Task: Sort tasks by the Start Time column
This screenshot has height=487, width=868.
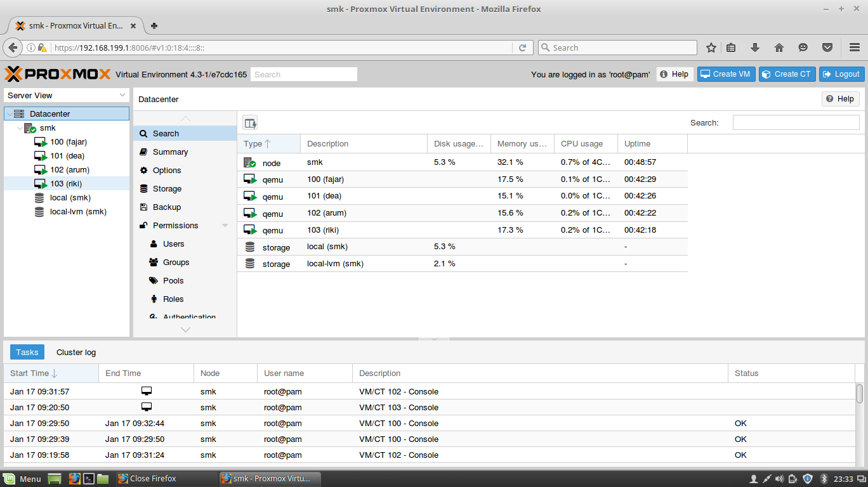Action: click(51, 373)
